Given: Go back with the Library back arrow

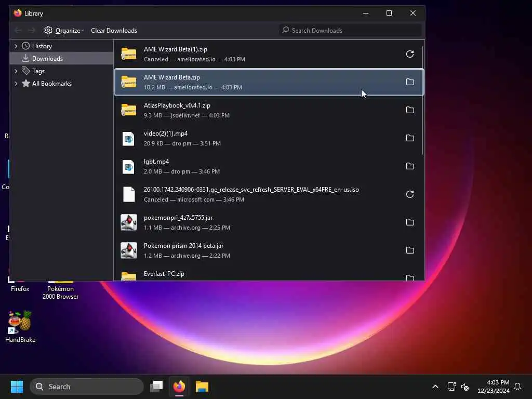Looking at the screenshot, I should point(18,30).
